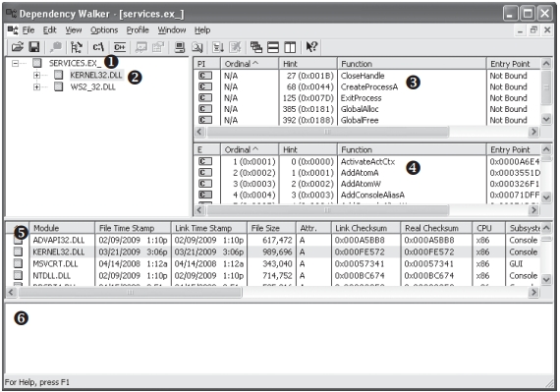The image size is (560, 392).
Task: Click module icon beside MSVCRT.DLL row
Action: click(x=18, y=263)
